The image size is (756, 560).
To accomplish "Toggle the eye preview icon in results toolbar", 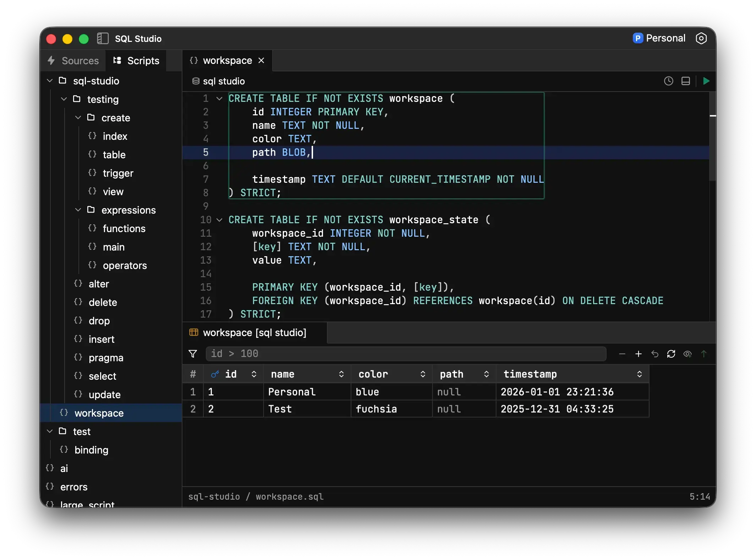I will click(x=687, y=354).
